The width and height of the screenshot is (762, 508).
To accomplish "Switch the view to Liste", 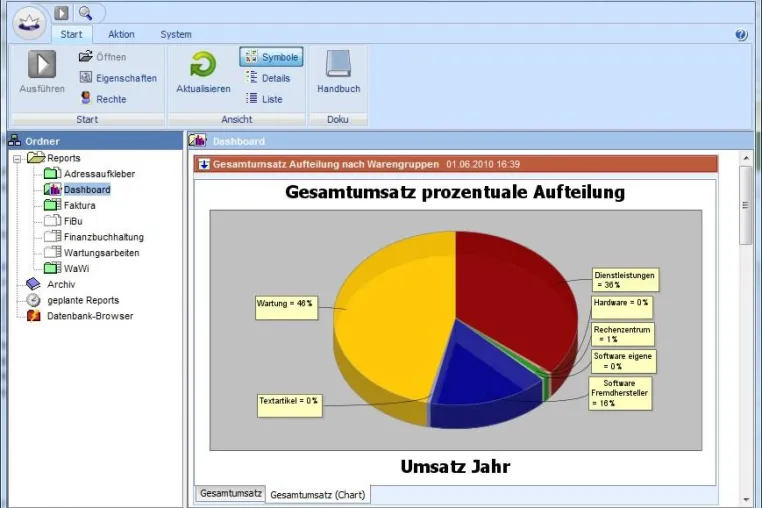I will point(264,99).
